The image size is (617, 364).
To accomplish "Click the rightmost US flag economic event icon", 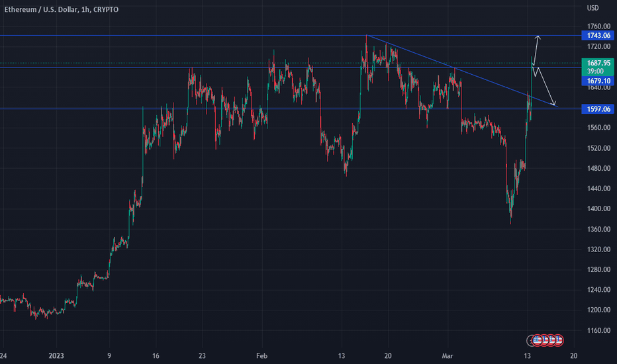I will pyautogui.click(x=559, y=340).
